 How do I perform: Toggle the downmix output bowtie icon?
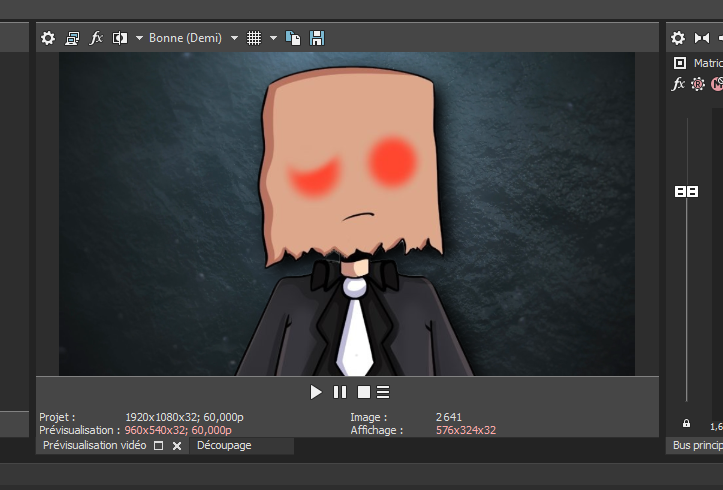(x=702, y=38)
